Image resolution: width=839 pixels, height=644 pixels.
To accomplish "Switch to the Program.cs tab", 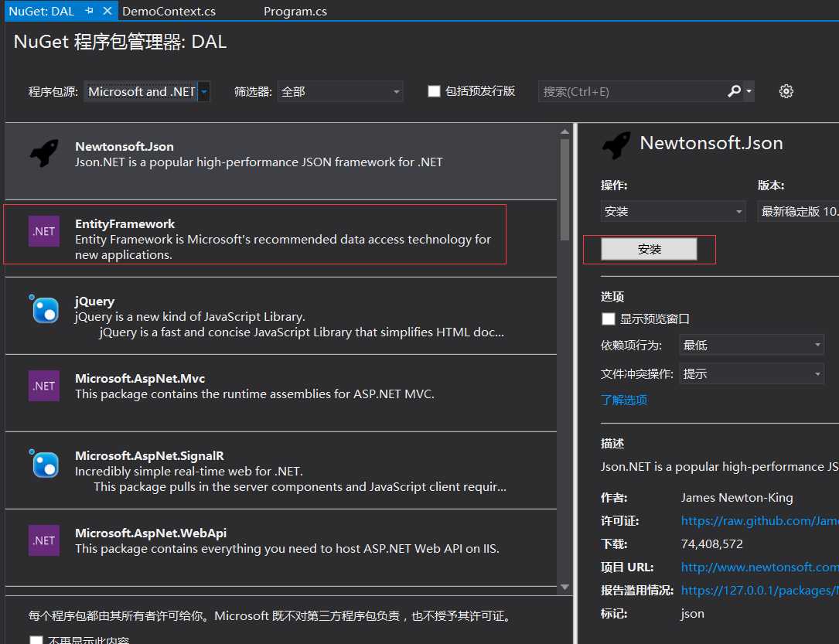I will click(x=295, y=12).
